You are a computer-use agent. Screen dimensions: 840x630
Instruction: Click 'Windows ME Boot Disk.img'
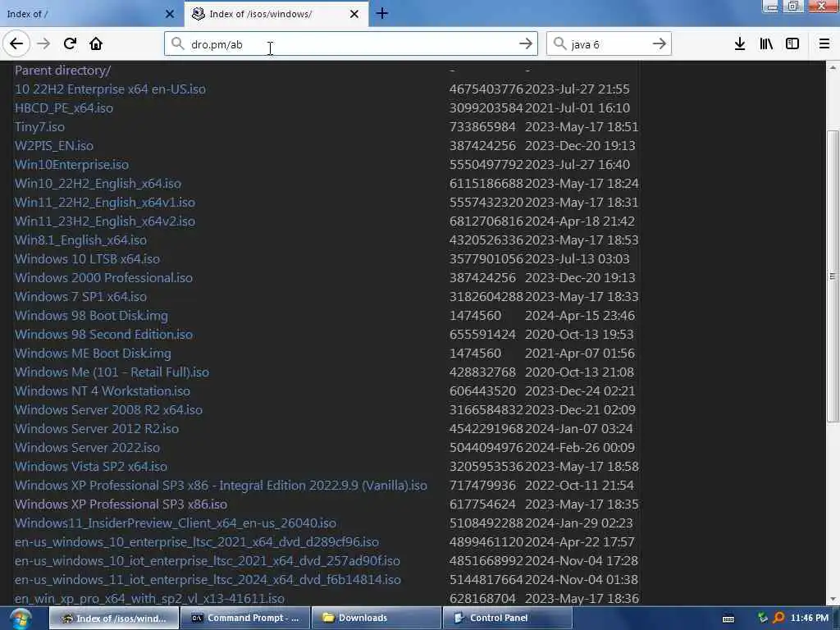point(93,353)
